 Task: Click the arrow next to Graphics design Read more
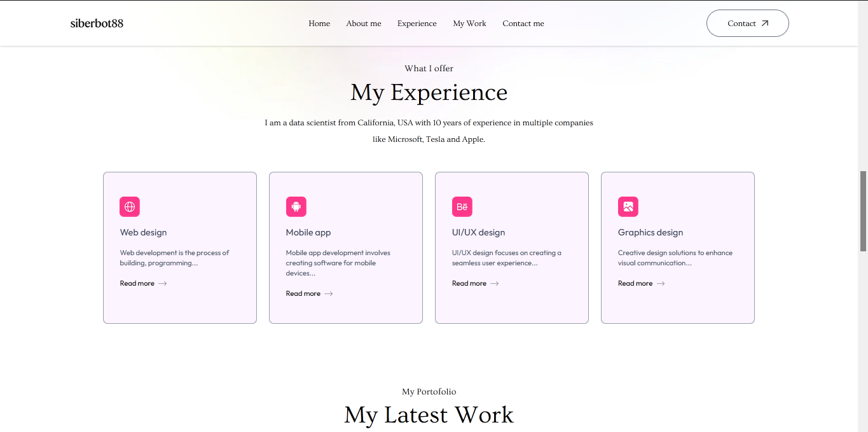(x=661, y=284)
